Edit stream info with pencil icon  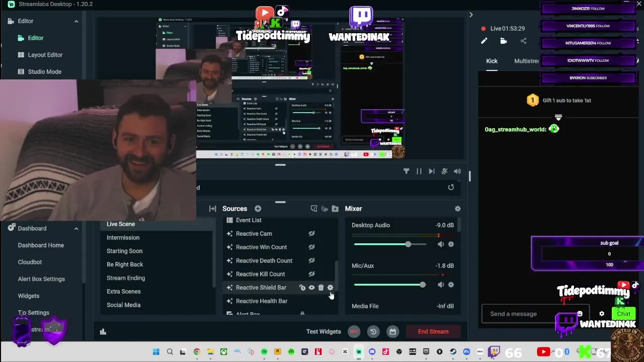coord(484,41)
